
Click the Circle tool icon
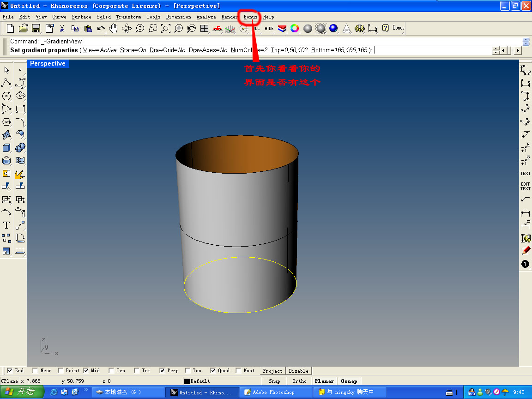click(6, 96)
